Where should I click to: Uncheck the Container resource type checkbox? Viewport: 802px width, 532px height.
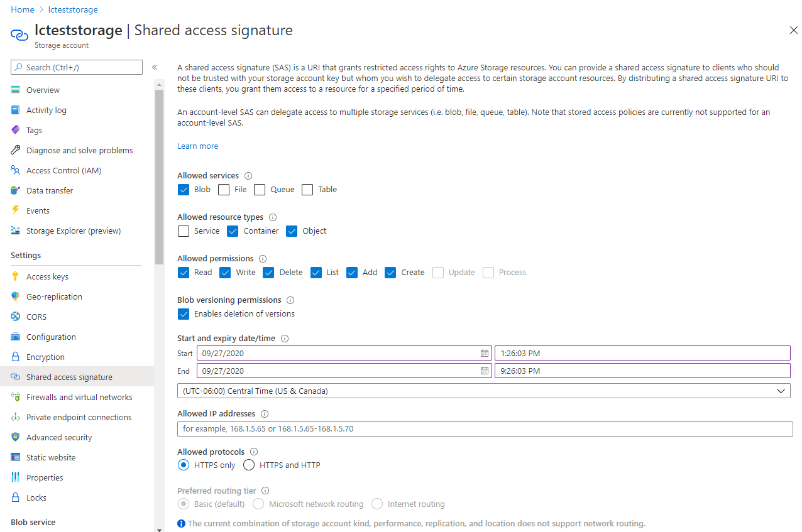(233, 231)
